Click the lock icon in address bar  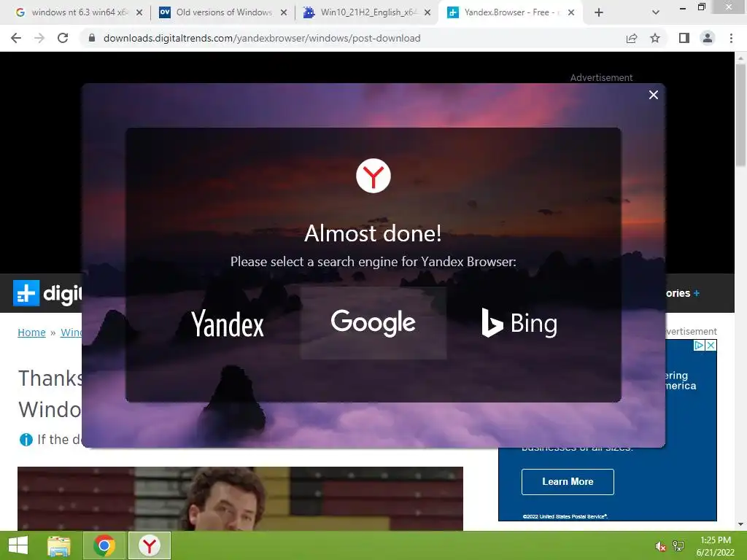coord(92,38)
